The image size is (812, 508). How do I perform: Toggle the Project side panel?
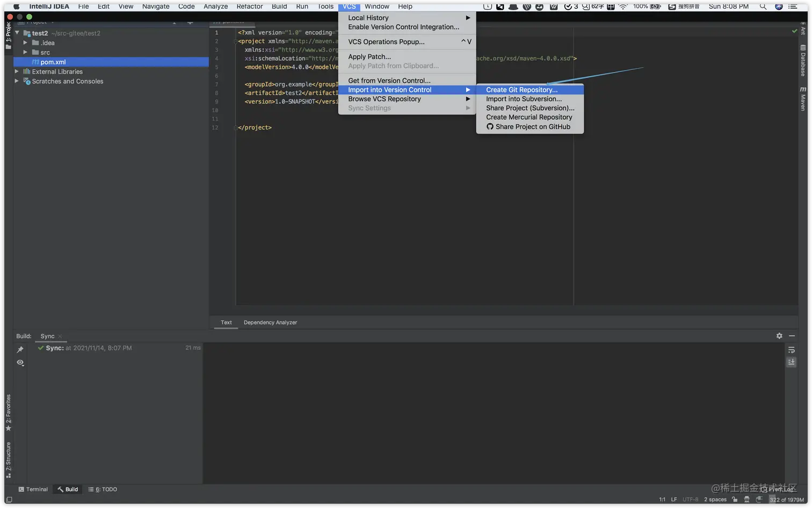pyautogui.click(x=8, y=37)
